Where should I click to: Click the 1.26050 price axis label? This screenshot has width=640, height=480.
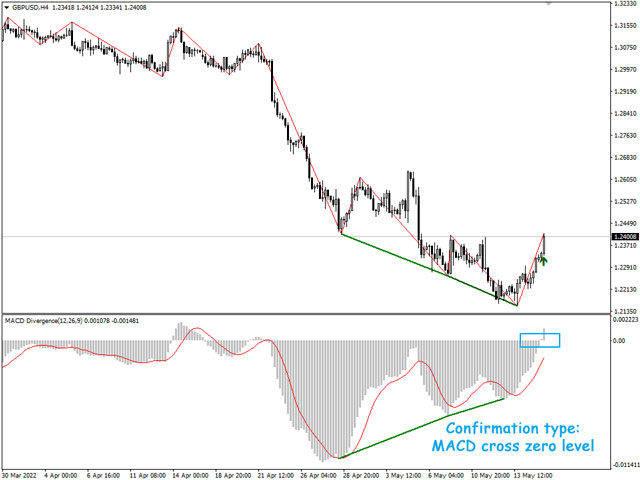pyautogui.click(x=625, y=180)
